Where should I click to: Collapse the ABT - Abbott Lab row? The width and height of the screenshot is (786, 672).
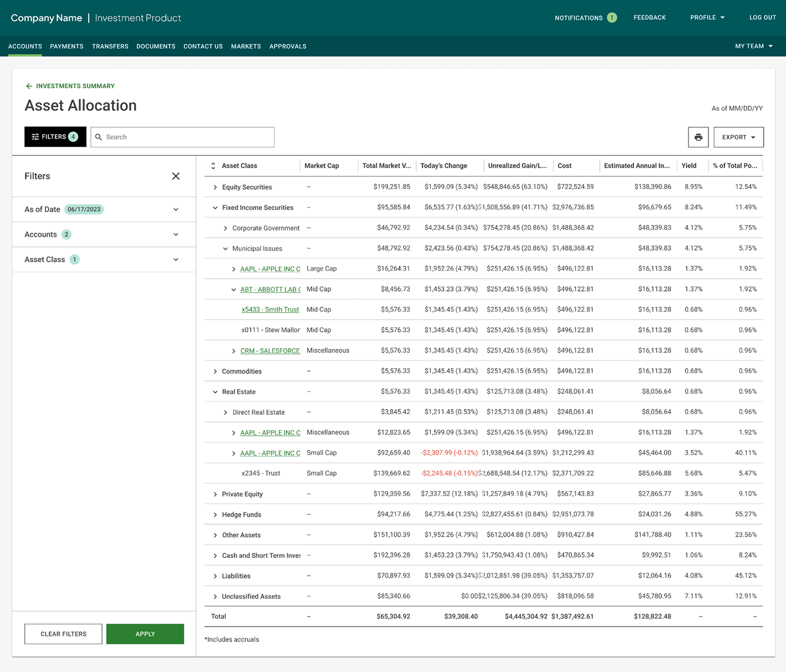234,289
